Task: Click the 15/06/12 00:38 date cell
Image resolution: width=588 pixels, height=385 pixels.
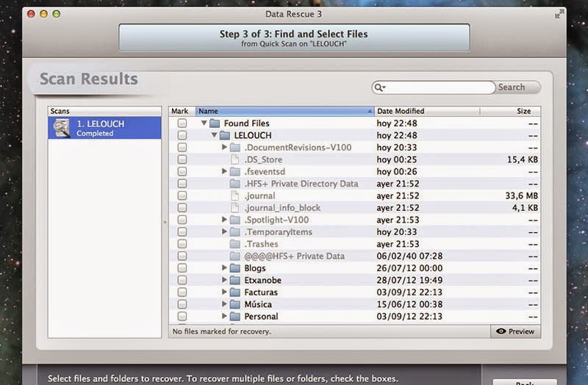Action: pos(409,304)
